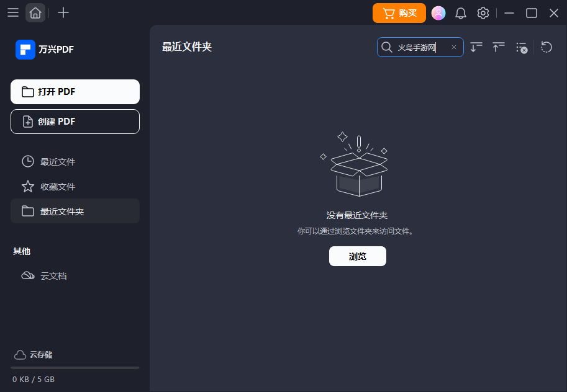
Task: Maximize the 万兴PDF window
Action: (x=532, y=14)
